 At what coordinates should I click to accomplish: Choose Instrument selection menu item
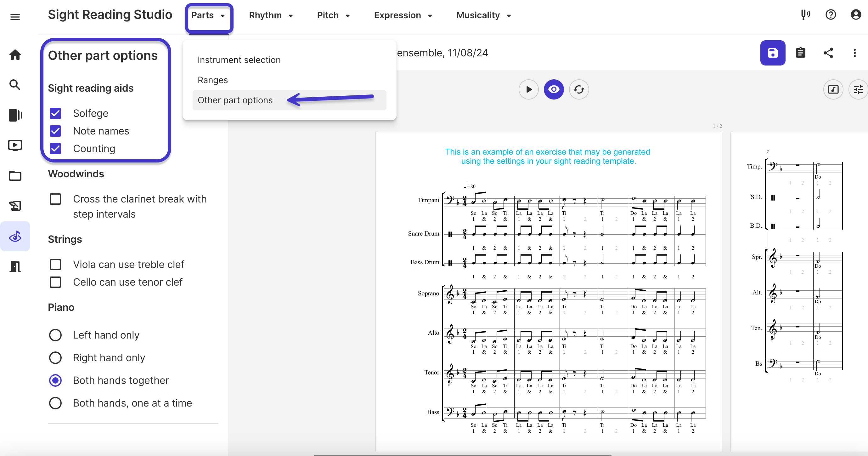click(239, 60)
